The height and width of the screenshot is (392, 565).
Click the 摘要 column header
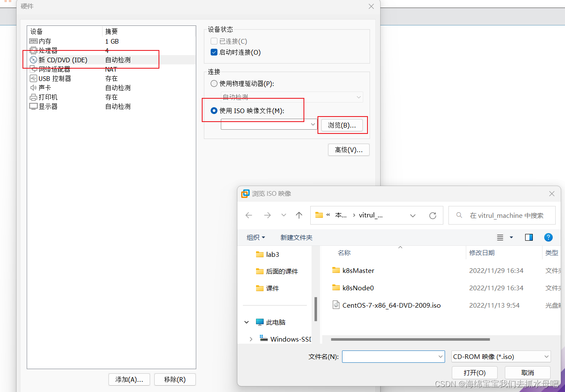pyautogui.click(x=111, y=31)
